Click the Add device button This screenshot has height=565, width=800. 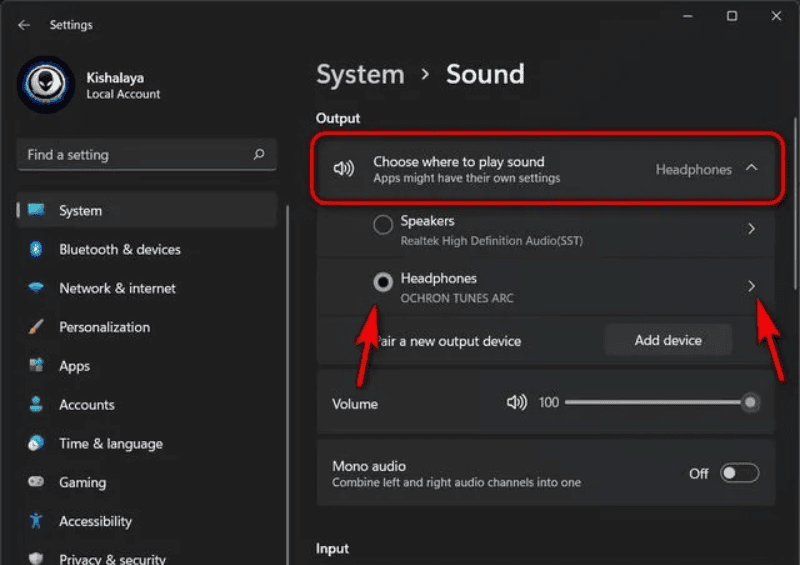(x=668, y=340)
